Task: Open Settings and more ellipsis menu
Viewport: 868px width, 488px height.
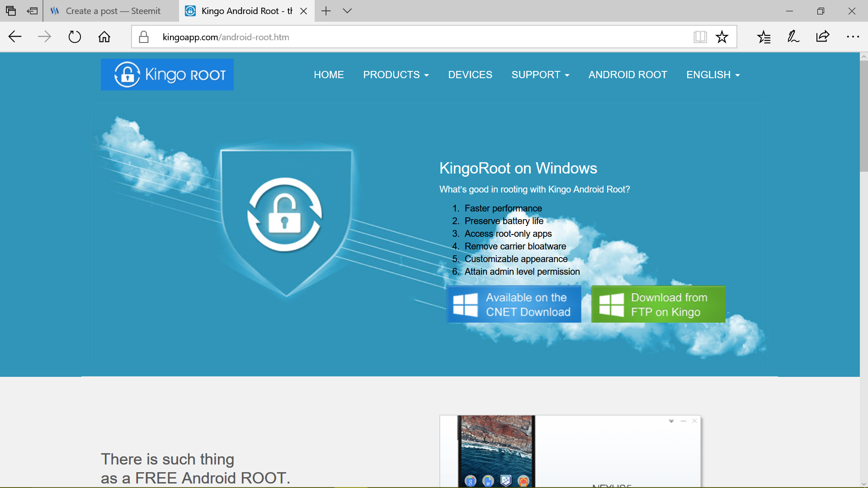Action: click(x=853, y=37)
